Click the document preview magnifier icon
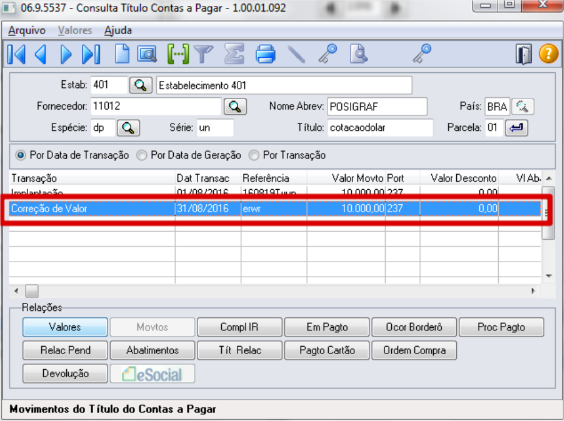Image resolution: width=564 pixels, height=421 pixels. click(359, 54)
